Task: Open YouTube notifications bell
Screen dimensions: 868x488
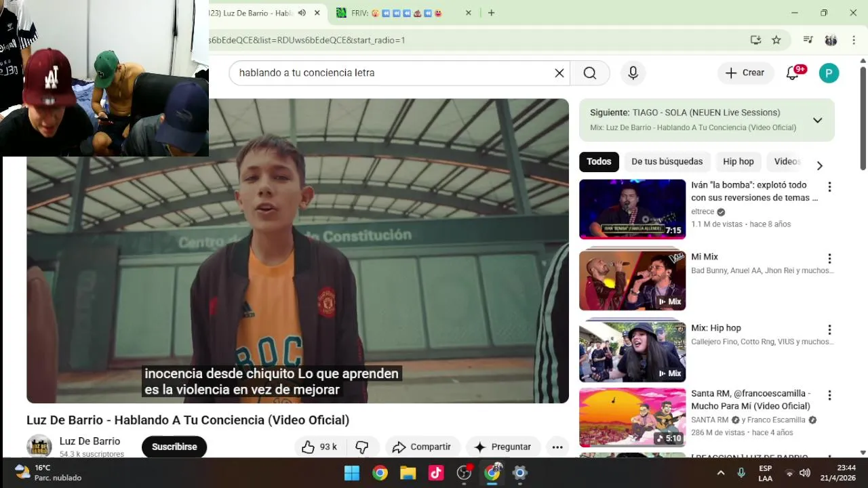Action: (x=792, y=73)
